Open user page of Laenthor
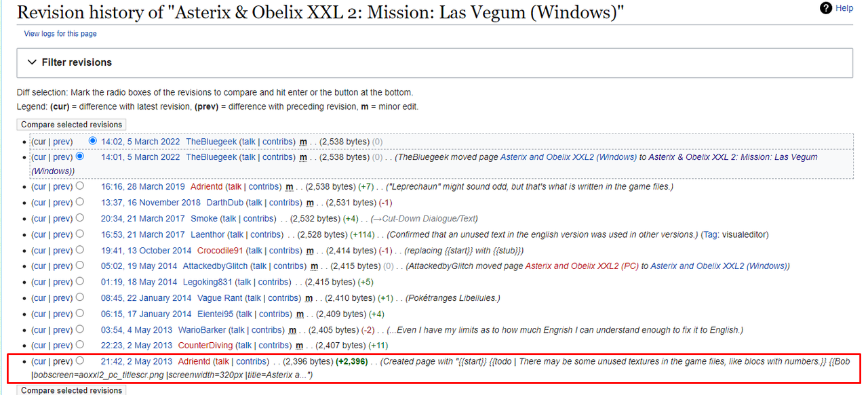Screen dimensions: 868x395 pos(208,234)
